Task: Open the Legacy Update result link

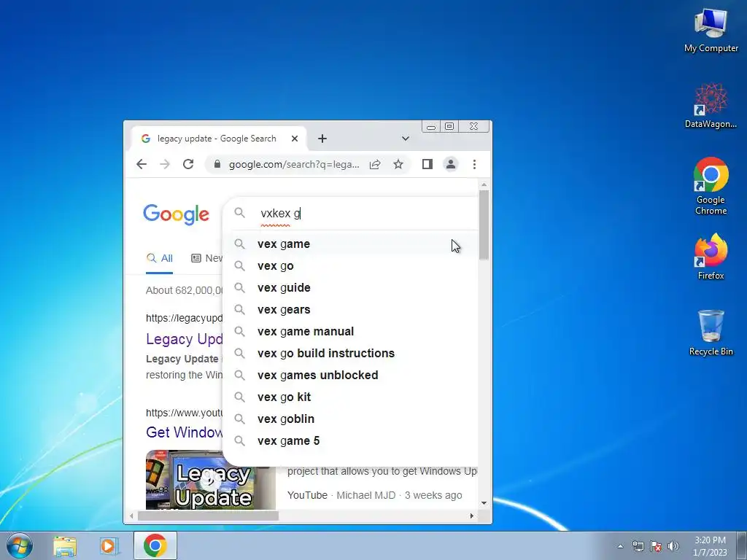Action: pos(185,339)
